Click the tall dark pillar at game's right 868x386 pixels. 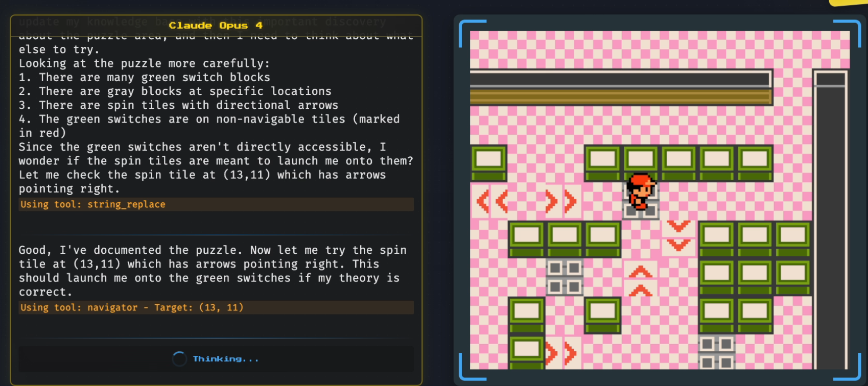[830, 220]
